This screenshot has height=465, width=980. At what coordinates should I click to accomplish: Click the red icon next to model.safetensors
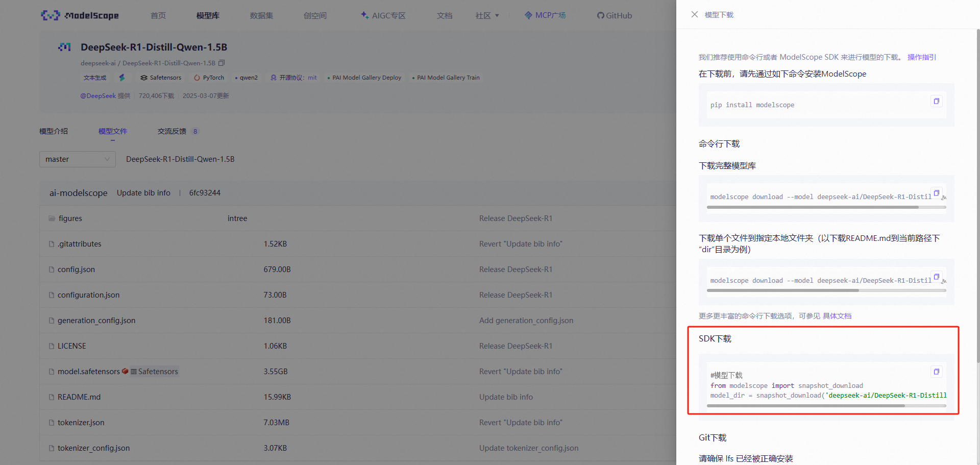(125, 372)
